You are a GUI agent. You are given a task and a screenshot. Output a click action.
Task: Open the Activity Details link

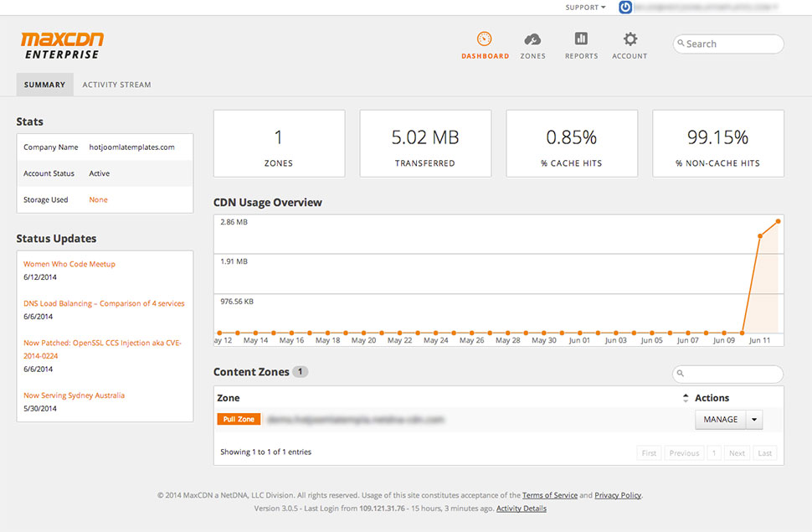(521, 509)
